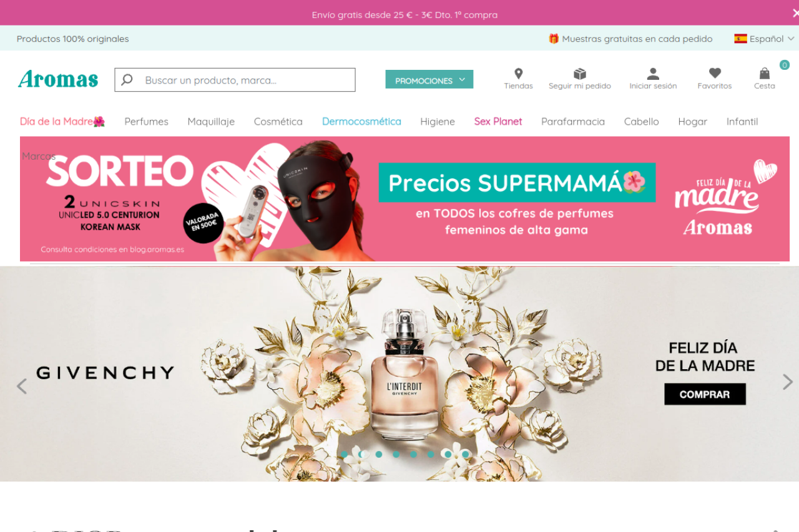Select the Día de la Madre category
The image size is (799, 532).
point(62,122)
